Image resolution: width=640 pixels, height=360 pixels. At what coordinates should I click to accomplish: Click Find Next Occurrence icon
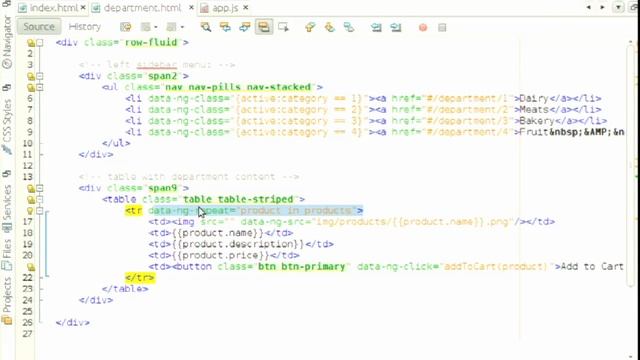[244, 27]
